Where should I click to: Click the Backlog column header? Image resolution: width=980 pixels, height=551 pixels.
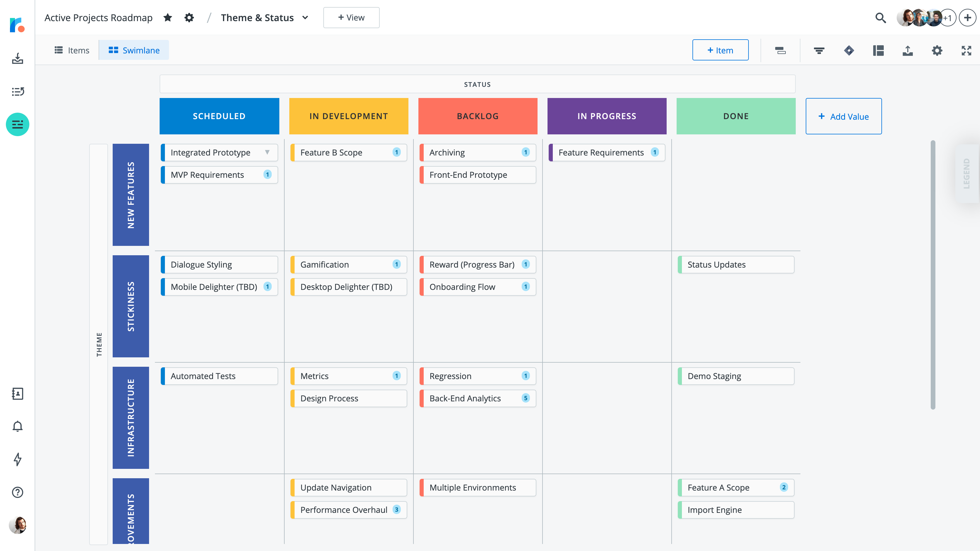click(x=478, y=116)
